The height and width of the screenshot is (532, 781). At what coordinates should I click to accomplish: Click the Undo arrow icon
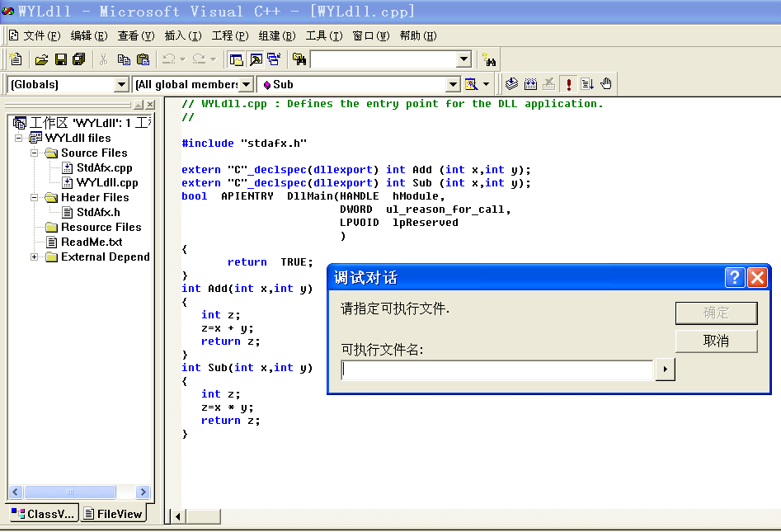tap(169, 59)
